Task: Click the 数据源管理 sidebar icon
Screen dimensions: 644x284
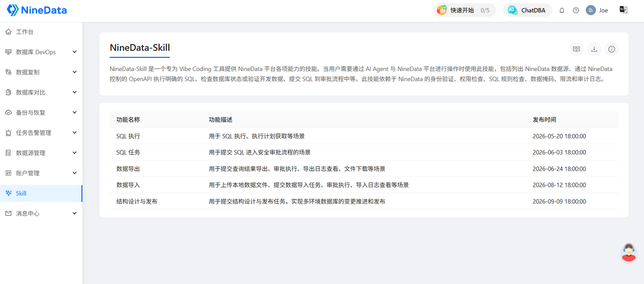Action: 8,153
